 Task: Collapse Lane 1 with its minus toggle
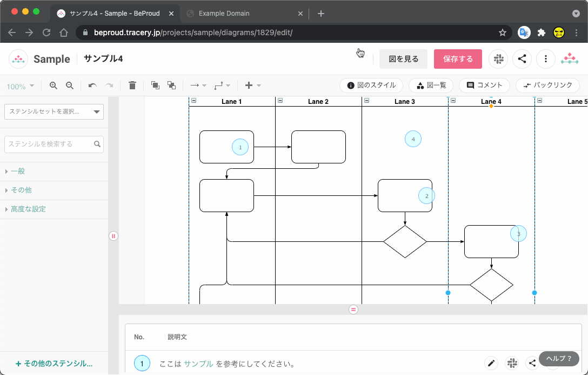194,101
